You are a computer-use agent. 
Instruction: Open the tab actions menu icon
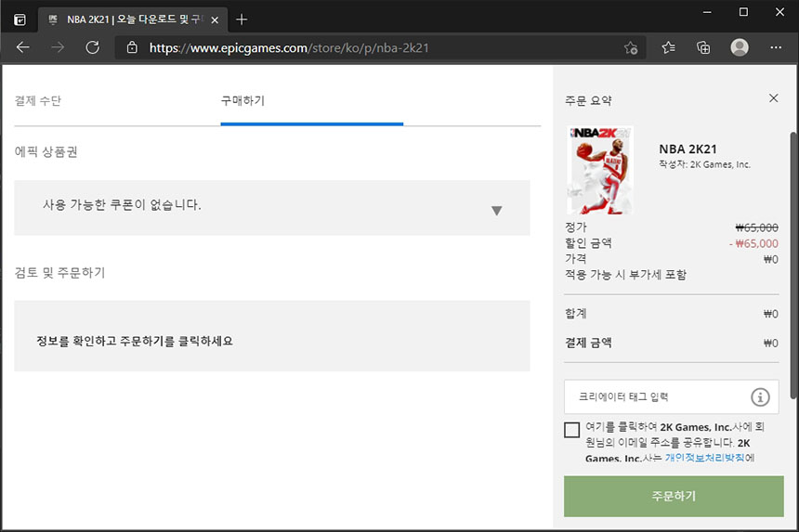click(20, 19)
